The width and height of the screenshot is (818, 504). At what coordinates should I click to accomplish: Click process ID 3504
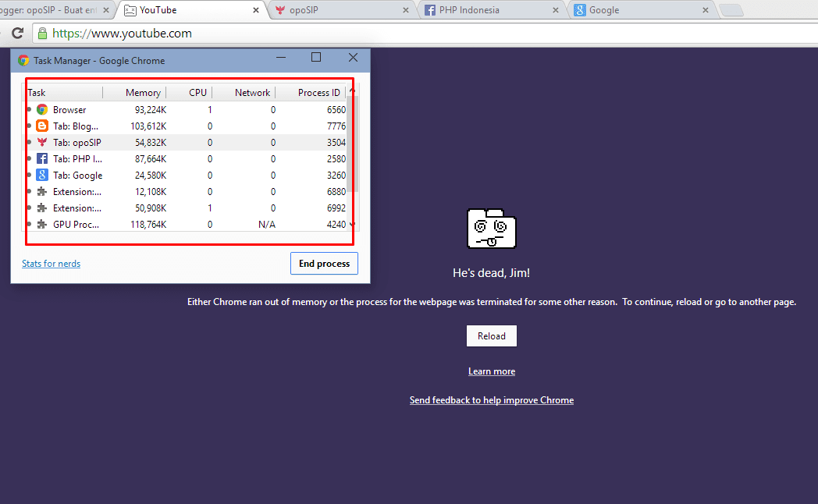(336, 142)
